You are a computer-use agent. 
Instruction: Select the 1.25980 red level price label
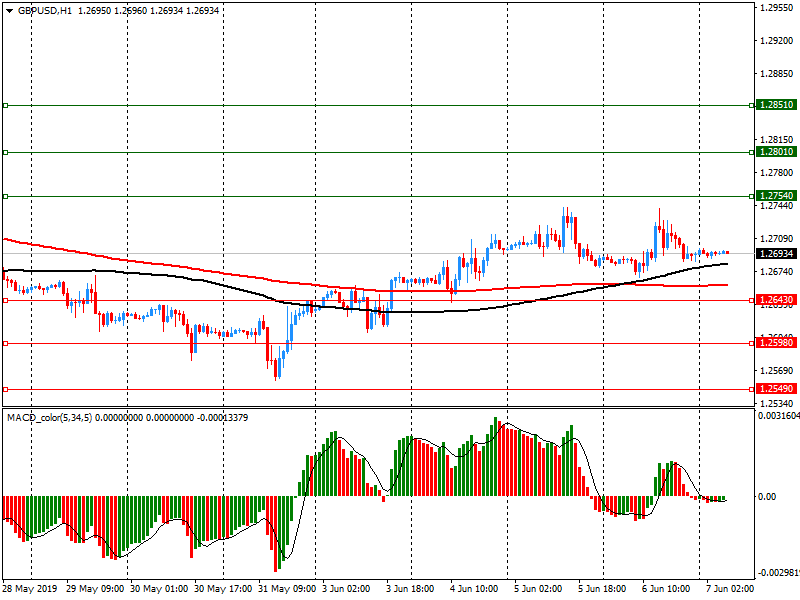(x=776, y=343)
